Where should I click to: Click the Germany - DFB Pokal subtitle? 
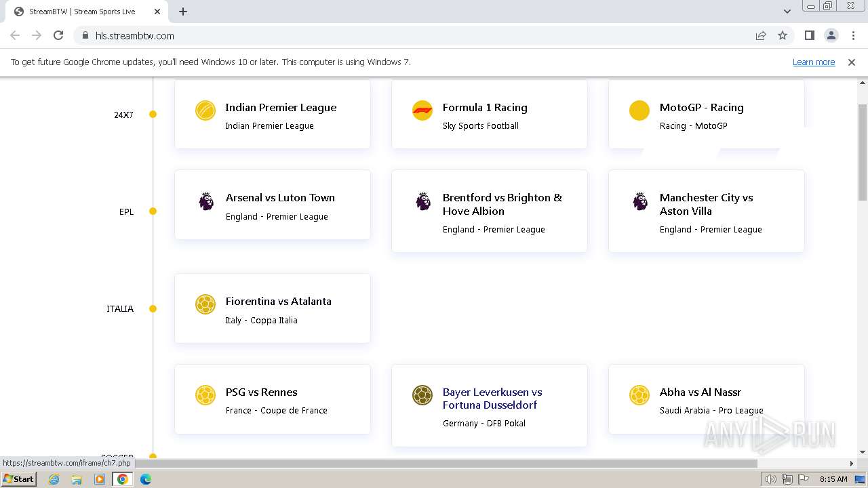click(484, 423)
